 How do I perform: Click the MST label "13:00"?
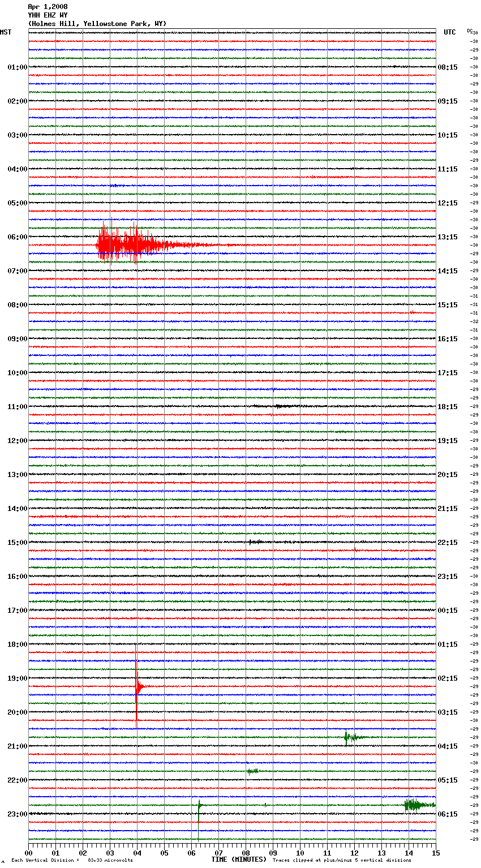pos(18,475)
